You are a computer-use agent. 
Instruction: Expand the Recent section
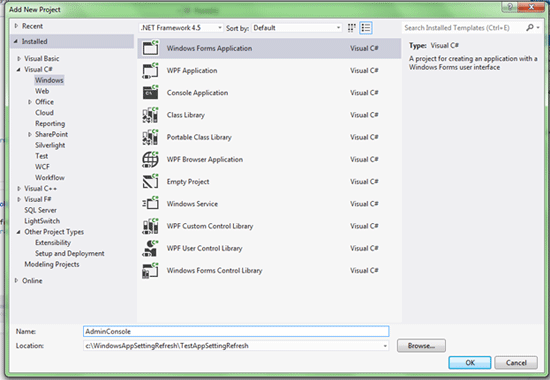click(16, 26)
